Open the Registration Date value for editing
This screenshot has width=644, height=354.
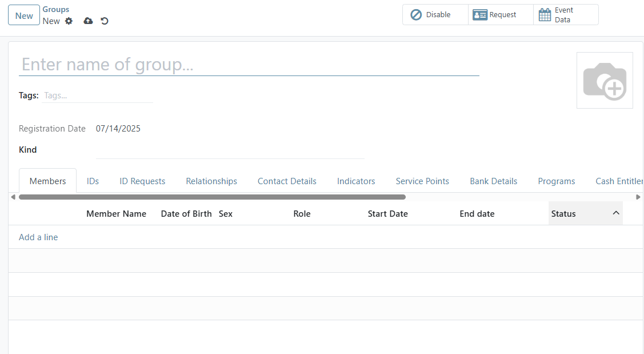[x=118, y=128]
